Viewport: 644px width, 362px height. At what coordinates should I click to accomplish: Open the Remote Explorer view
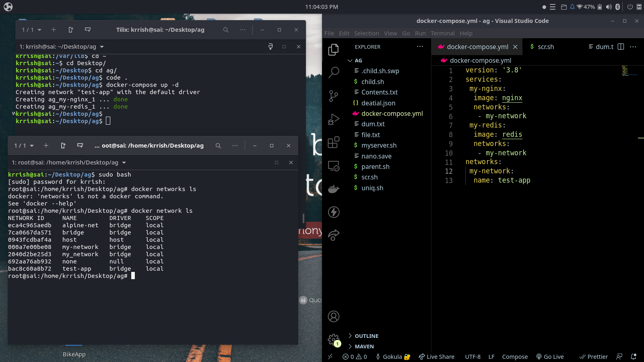334,166
